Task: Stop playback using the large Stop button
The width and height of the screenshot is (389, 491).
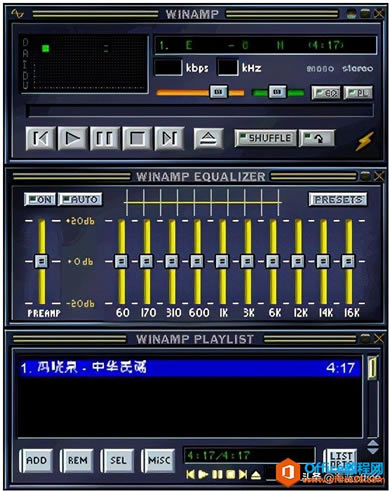Action: click(137, 138)
